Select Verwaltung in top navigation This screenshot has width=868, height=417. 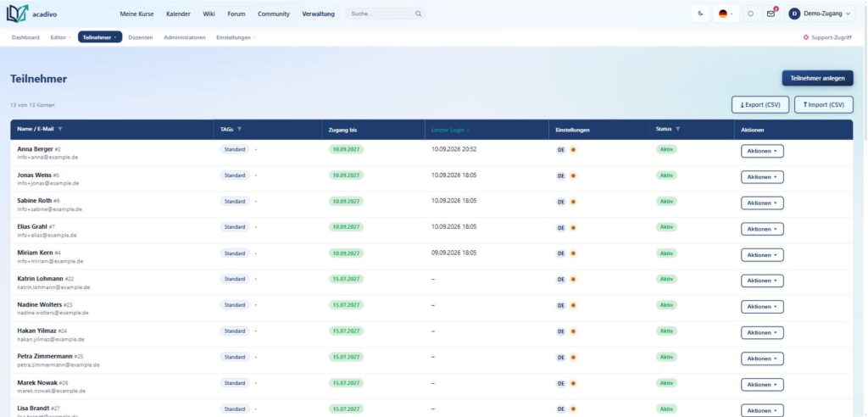click(x=319, y=14)
